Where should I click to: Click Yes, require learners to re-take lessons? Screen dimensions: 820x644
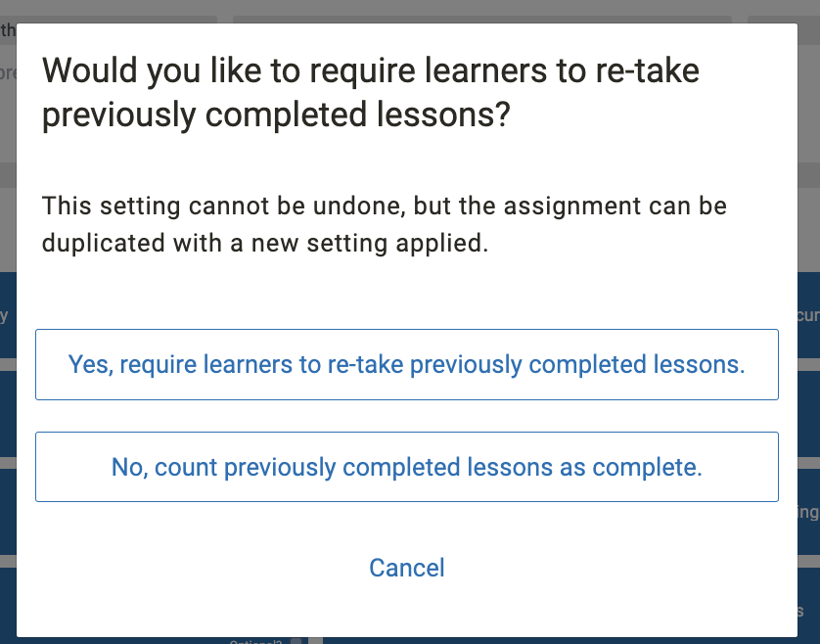click(x=407, y=365)
